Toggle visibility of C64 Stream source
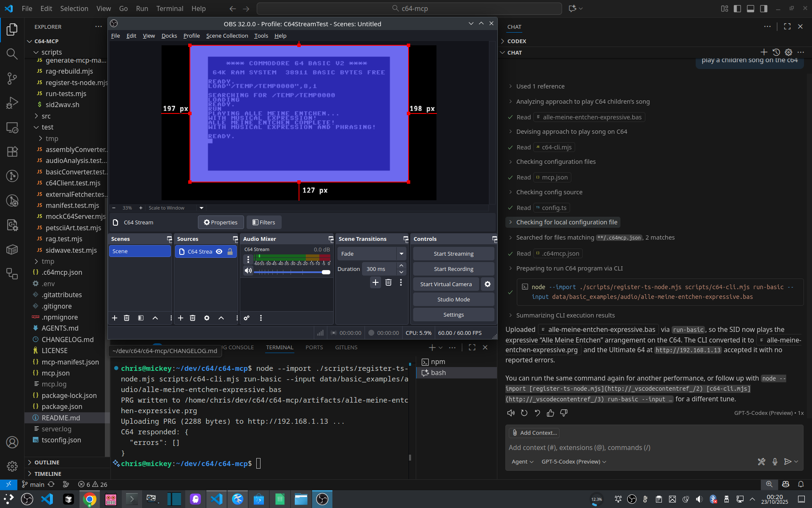Viewport: 812px width, 508px height. 219,251
